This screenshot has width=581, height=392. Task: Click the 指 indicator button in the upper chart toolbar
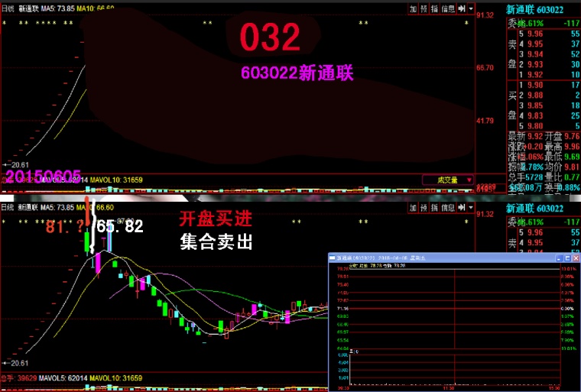(435, 8)
